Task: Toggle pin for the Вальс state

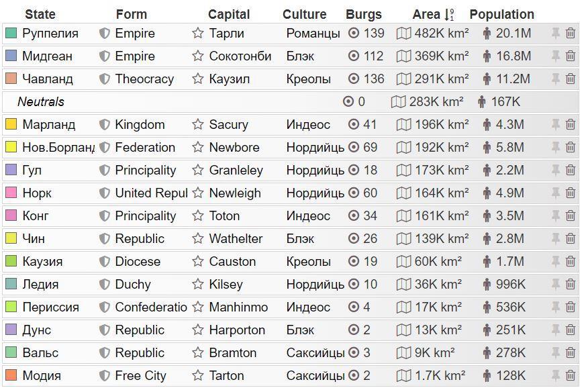Action: (555, 352)
